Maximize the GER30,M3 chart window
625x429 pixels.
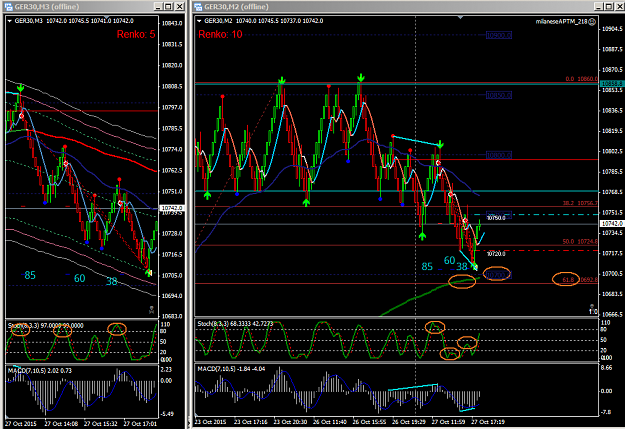[x=169, y=6]
